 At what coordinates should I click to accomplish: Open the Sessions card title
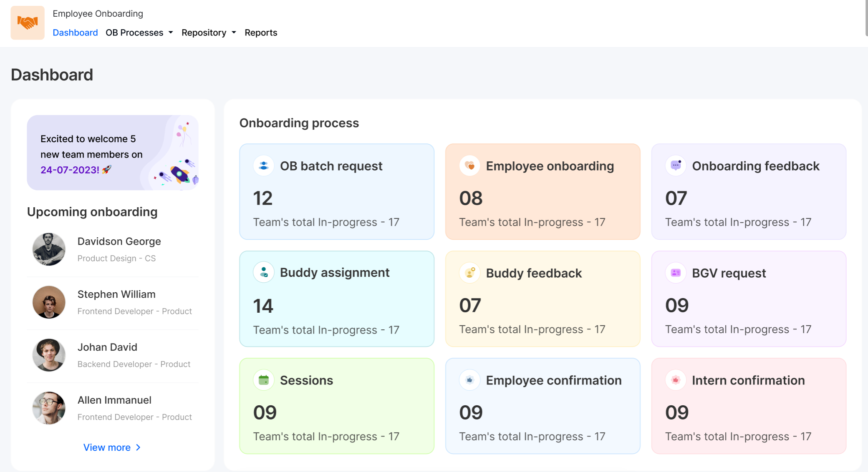pos(306,380)
